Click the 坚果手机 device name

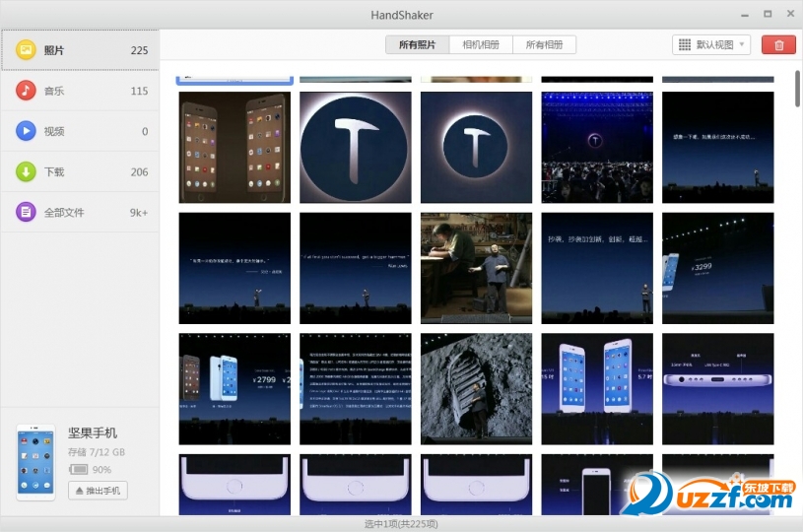pos(93,433)
